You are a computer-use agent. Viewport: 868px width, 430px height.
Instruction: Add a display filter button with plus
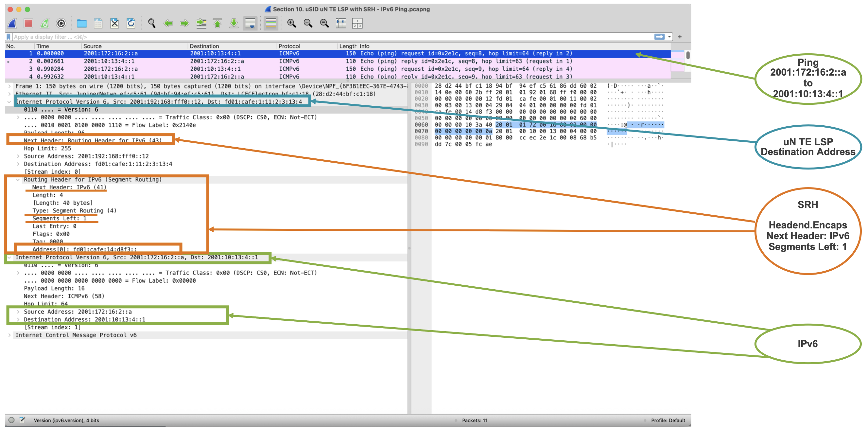tap(680, 36)
